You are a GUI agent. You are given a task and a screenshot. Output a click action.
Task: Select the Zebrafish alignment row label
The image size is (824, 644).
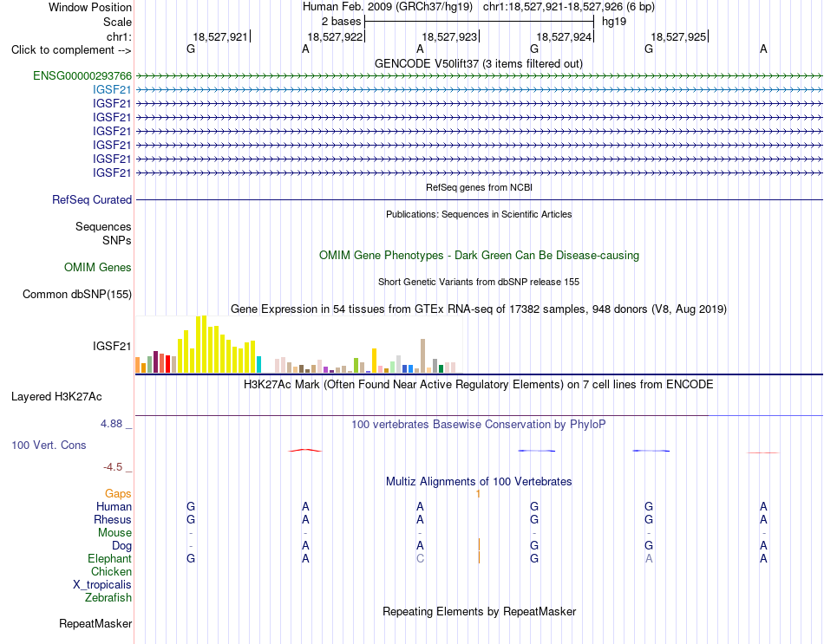pyautogui.click(x=108, y=597)
